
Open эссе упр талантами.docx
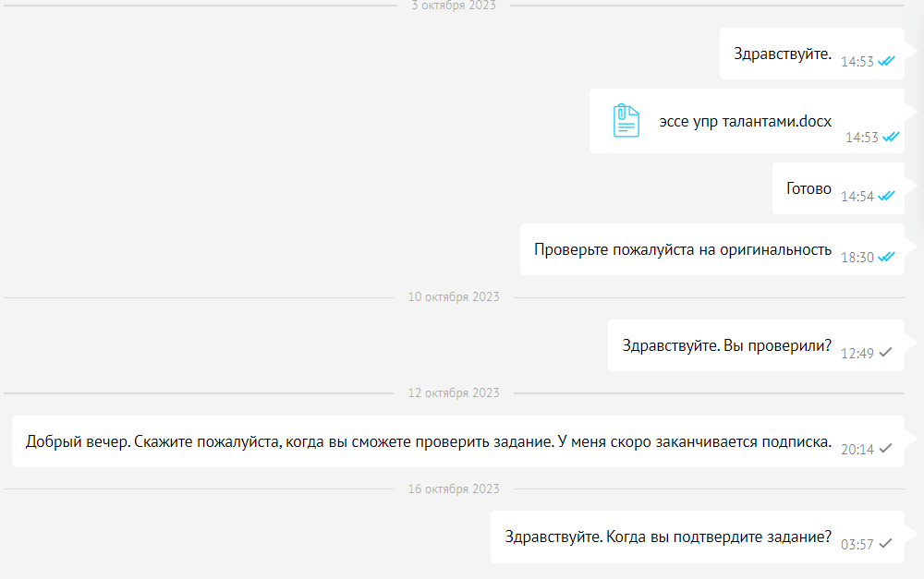click(745, 121)
